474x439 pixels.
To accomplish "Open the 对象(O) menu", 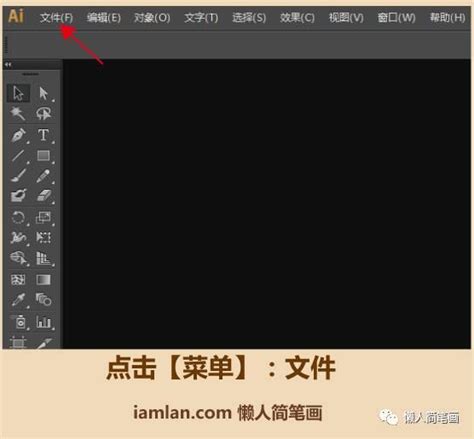I will tap(152, 17).
